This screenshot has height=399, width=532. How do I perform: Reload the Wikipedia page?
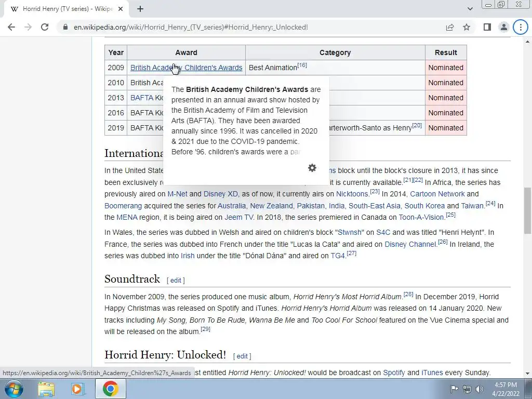[x=45, y=27]
